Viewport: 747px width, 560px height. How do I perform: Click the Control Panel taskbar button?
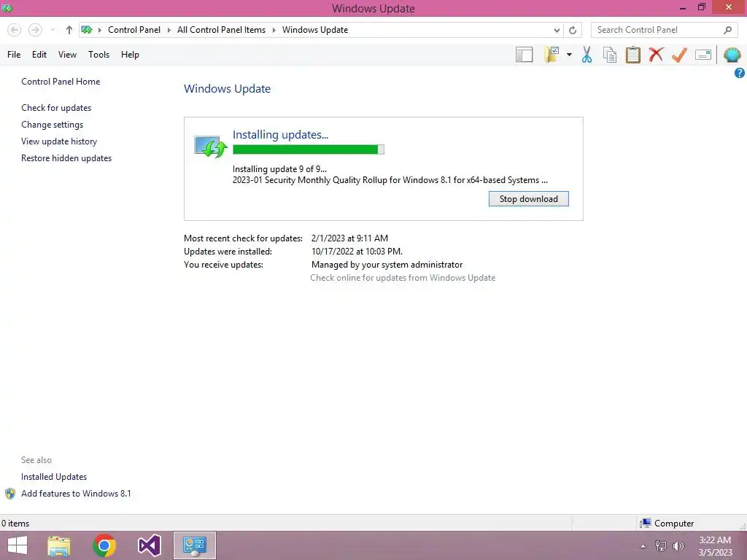(x=194, y=545)
